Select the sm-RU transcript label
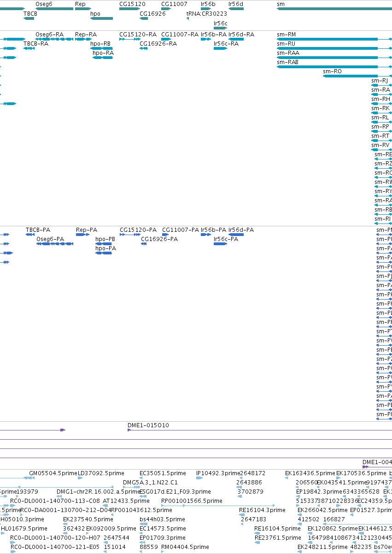392x554 pixels. (x=286, y=43)
